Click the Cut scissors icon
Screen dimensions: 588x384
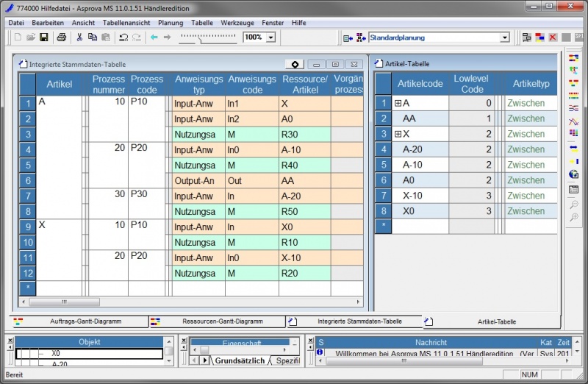point(79,37)
